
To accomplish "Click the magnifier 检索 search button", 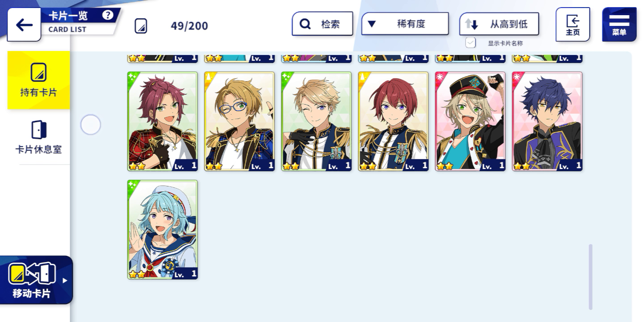I will click(x=322, y=24).
